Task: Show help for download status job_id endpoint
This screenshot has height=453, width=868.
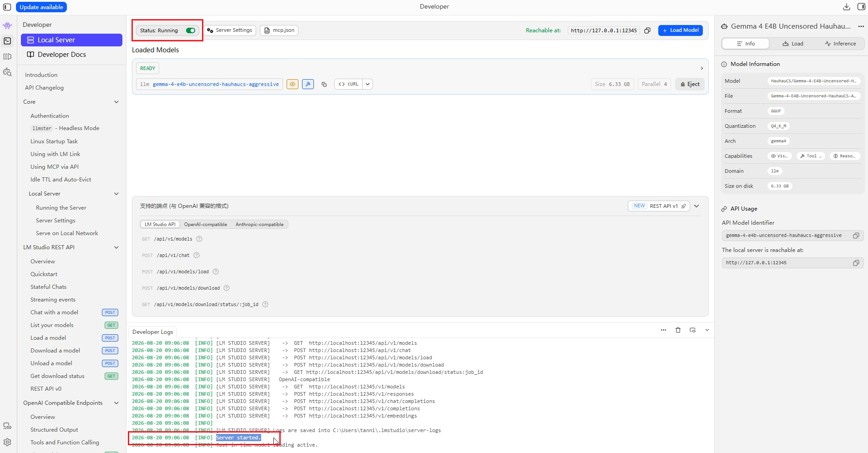Action: coord(265,304)
